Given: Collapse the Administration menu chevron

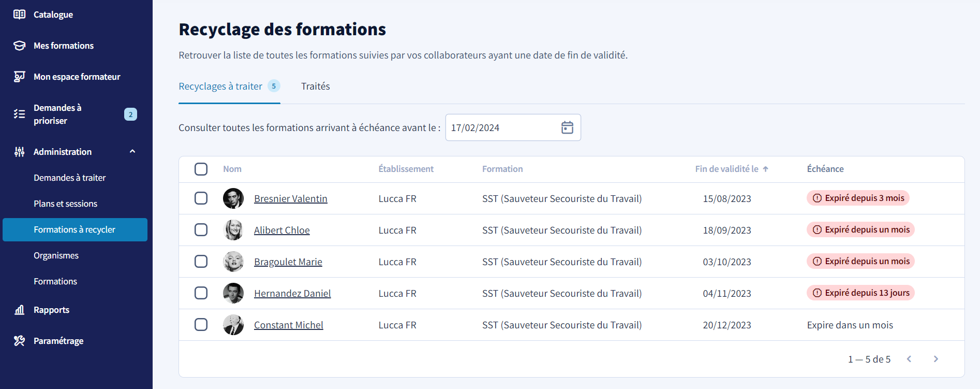Looking at the screenshot, I should (132, 151).
